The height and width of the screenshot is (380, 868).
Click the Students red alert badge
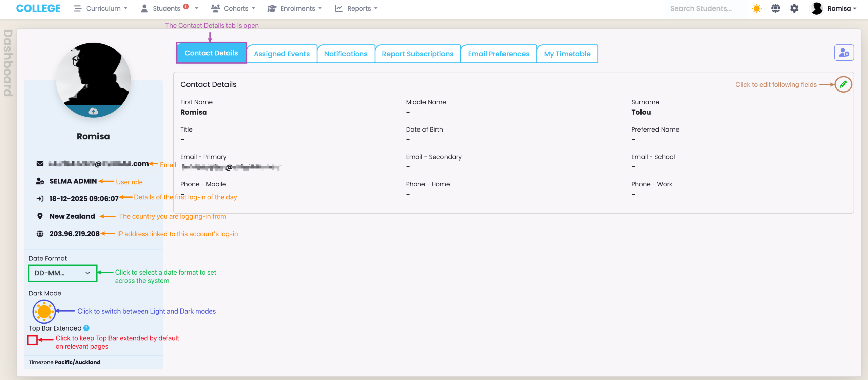click(186, 6)
